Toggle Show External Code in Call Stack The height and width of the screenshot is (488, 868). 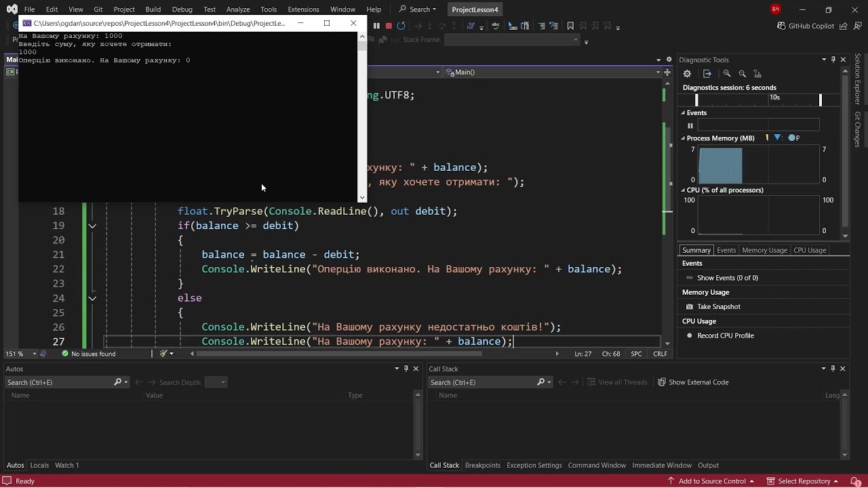pyautogui.click(x=693, y=382)
